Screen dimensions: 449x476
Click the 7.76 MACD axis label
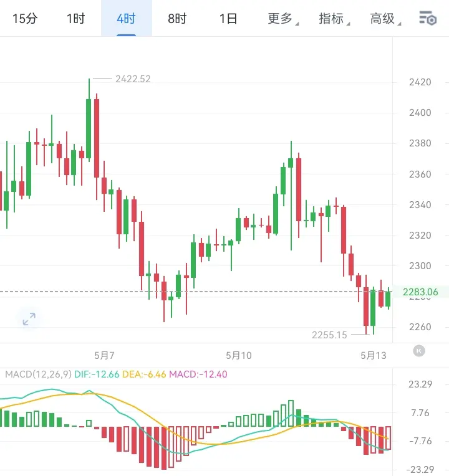coord(420,413)
